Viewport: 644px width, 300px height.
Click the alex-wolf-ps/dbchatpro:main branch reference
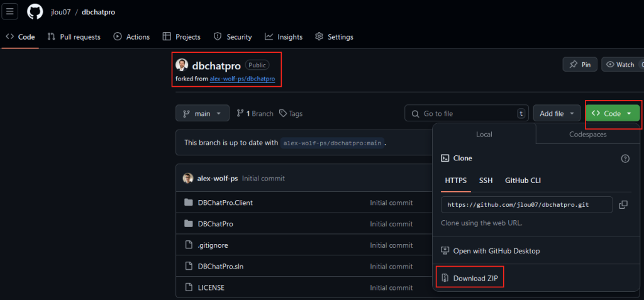[333, 143]
